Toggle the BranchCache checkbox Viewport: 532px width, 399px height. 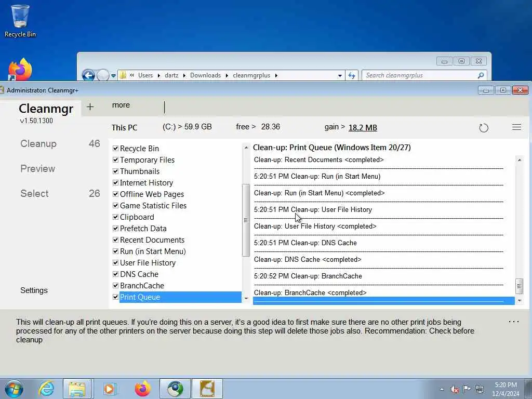[115, 285]
